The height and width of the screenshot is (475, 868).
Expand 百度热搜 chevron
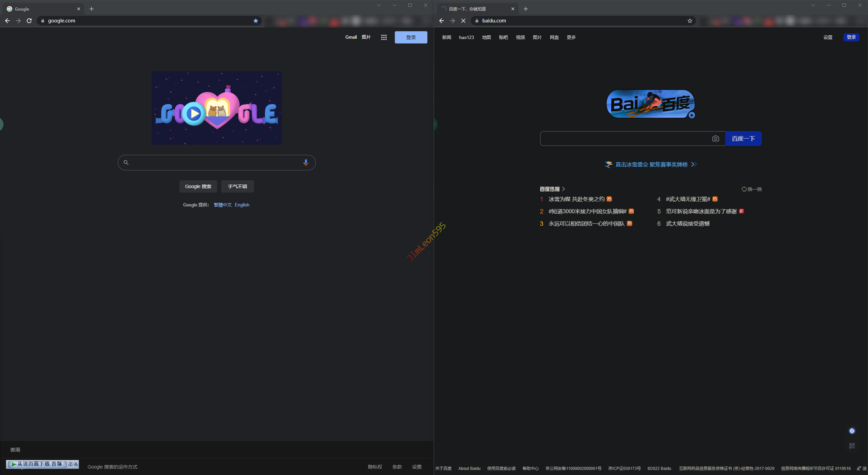pyautogui.click(x=563, y=189)
